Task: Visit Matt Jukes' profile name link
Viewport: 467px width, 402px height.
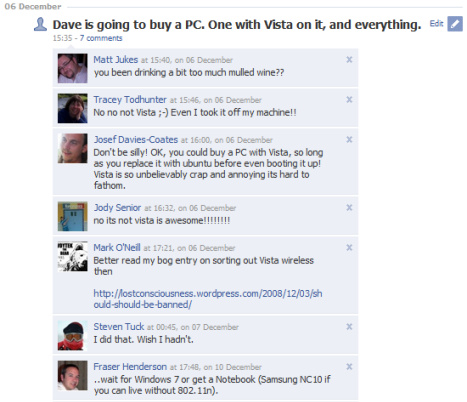Action: (x=116, y=60)
